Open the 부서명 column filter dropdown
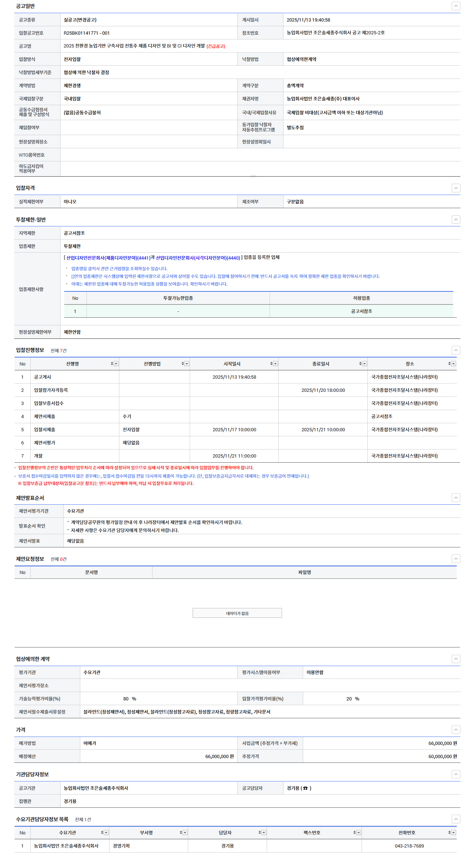The height and width of the screenshot is (868, 471). (x=185, y=833)
